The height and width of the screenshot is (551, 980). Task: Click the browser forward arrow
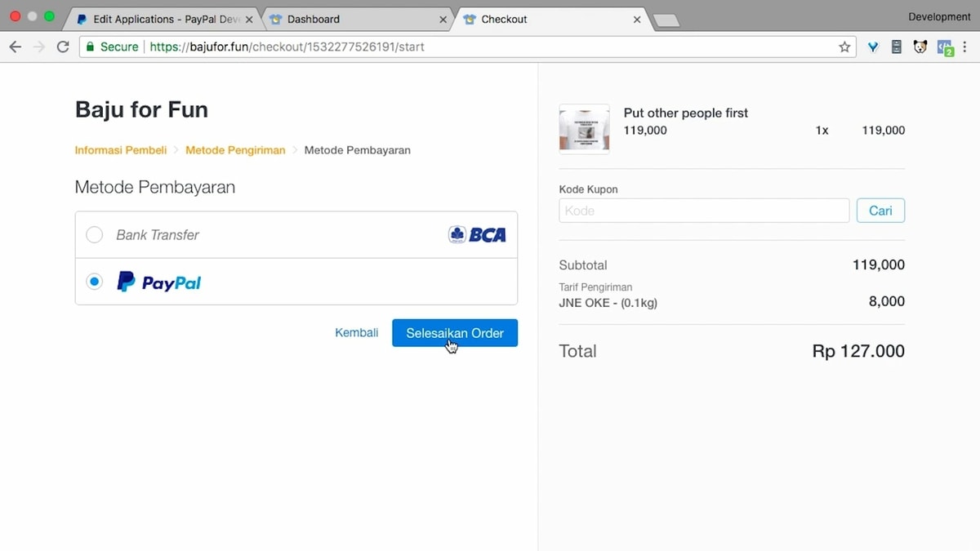pyautogui.click(x=39, y=47)
